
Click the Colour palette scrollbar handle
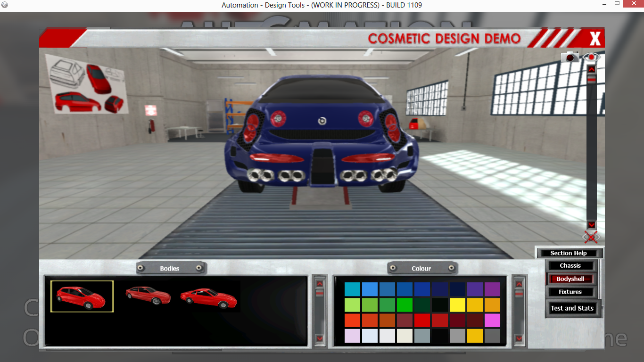519,294
